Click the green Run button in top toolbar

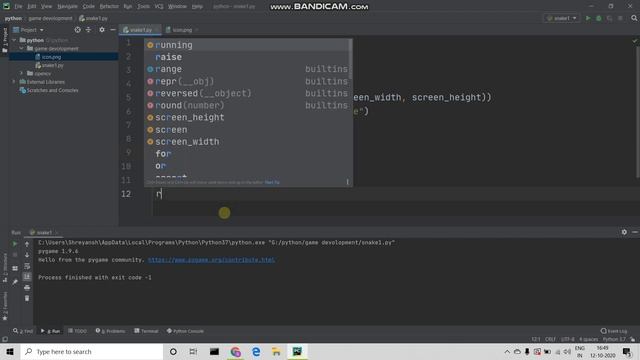coord(588,18)
